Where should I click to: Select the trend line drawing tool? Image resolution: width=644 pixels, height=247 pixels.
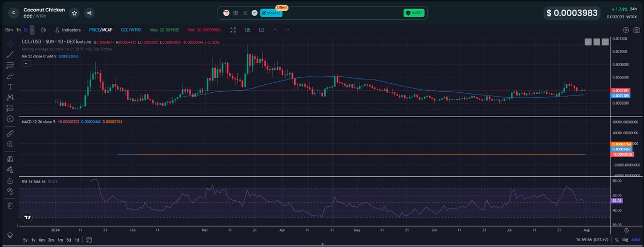click(10, 54)
